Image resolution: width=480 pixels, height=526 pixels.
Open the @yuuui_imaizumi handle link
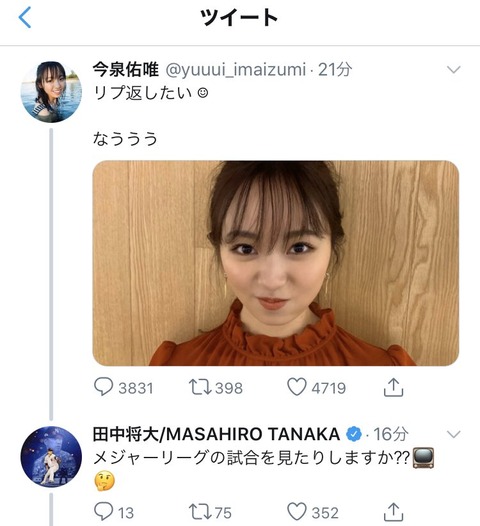click(x=235, y=70)
